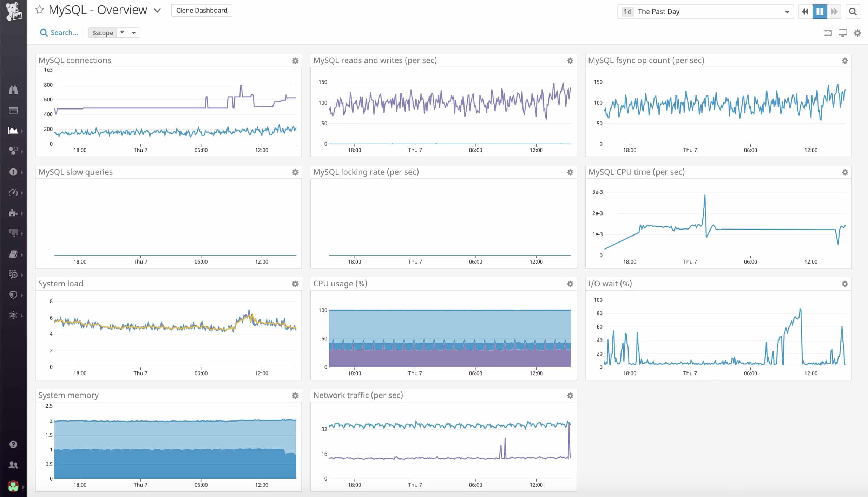Open Watchdog via the binoculars sidebar icon
The width and height of the screenshot is (868, 497).
[x=13, y=90]
